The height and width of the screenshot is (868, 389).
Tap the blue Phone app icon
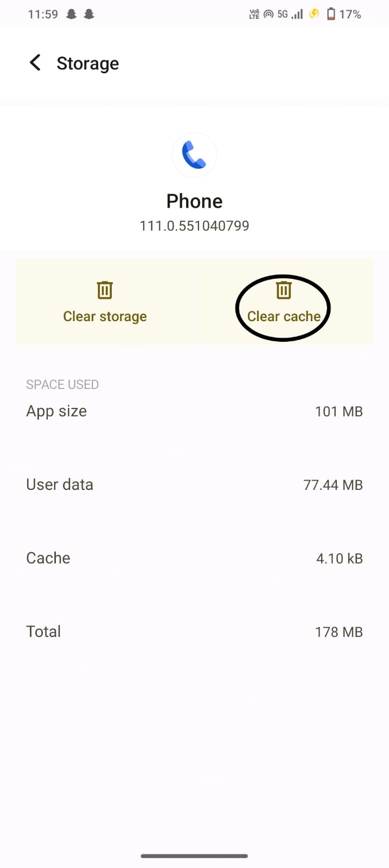(194, 155)
